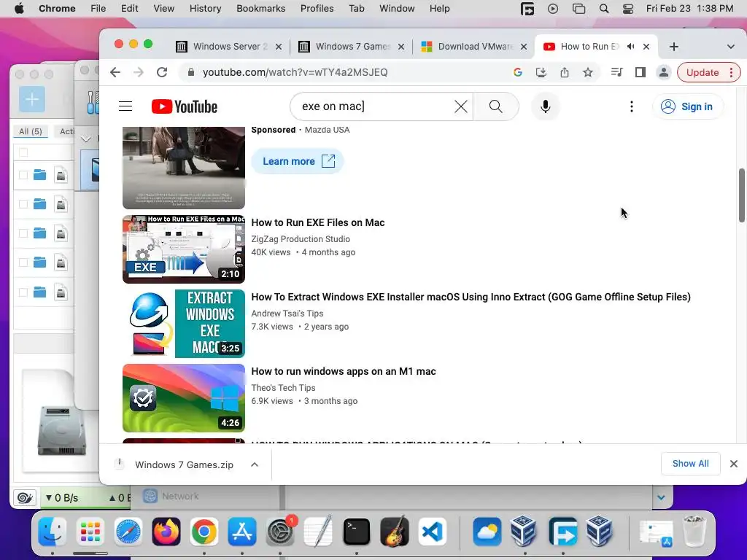This screenshot has width=747, height=560.
Task: Collapse chevron in background window sidebar
Action: 86,139
